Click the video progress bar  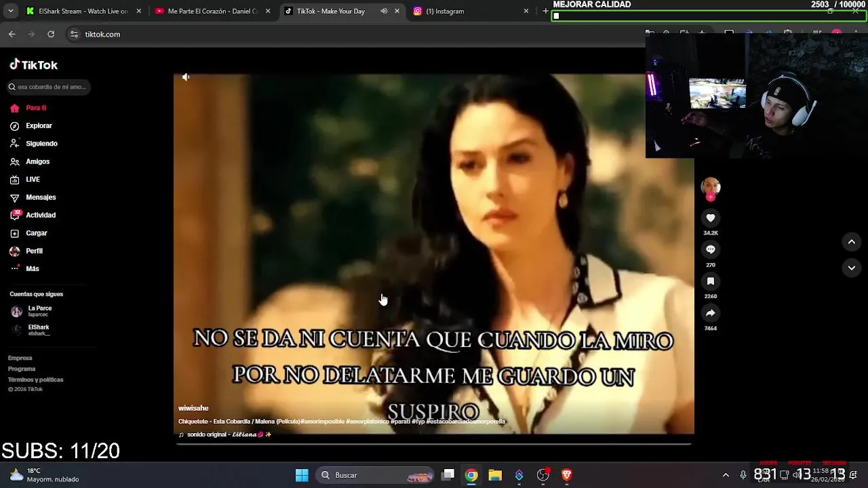pyautogui.click(x=434, y=444)
